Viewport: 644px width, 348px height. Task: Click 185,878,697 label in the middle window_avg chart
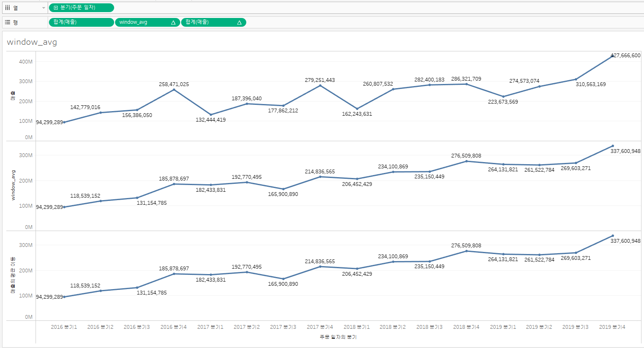(174, 178)
